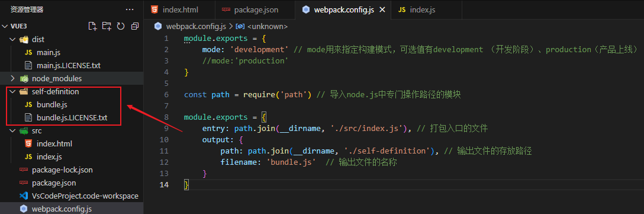Click the HTML5 icon beside tree index.html
This screenshot has height=214, width=644.
28,143
